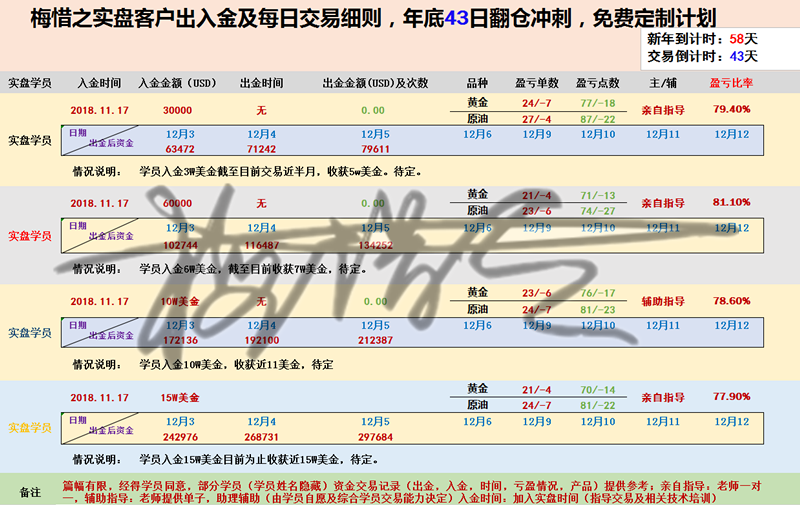800x505 pixels.
Task: Select the 入金金额 (USD) column header
Action: pyautogui.click(x=177, y=83)
